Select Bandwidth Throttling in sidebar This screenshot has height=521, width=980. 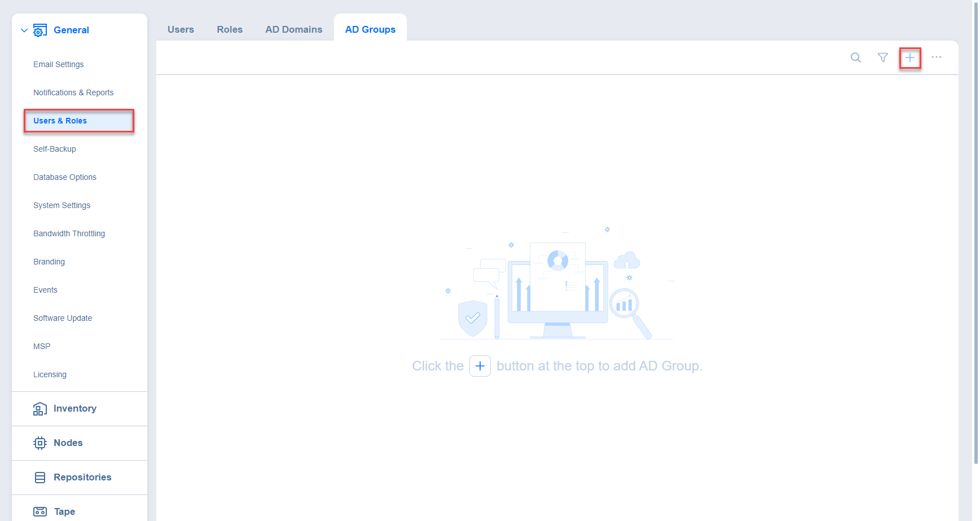tap(69, 233)
